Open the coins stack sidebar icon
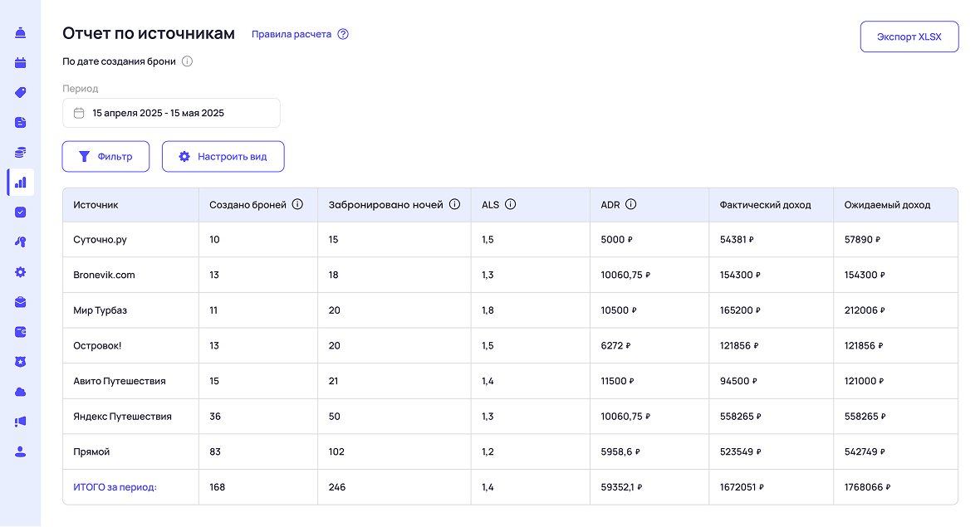The width and height of the screenshot is (980, 527). click(20, 152)
